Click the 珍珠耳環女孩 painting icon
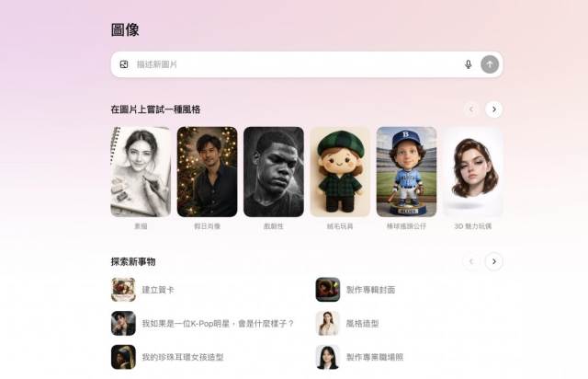The width and height of the screenshot is (588, 379). [123, 357]
